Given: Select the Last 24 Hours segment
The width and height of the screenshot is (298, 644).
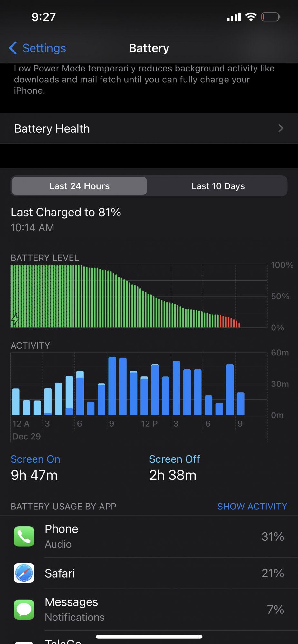Looking at the screenshot, I should click(79, 186).
